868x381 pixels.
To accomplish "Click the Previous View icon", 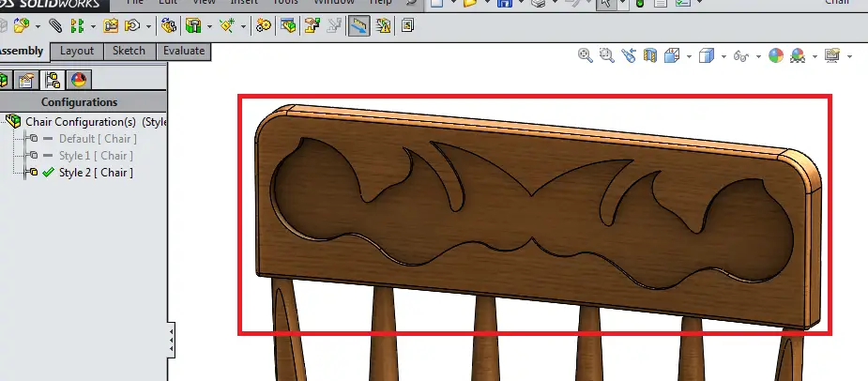I will pyautogui.click(x=629, y=54).
